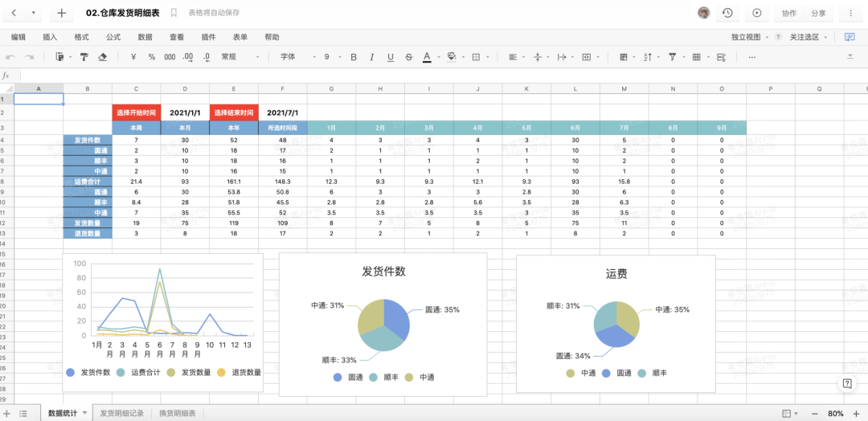Collapse the toolbar with the top-right arrow
This screenshot has width=868, height=421.
(x=850, y=57)
